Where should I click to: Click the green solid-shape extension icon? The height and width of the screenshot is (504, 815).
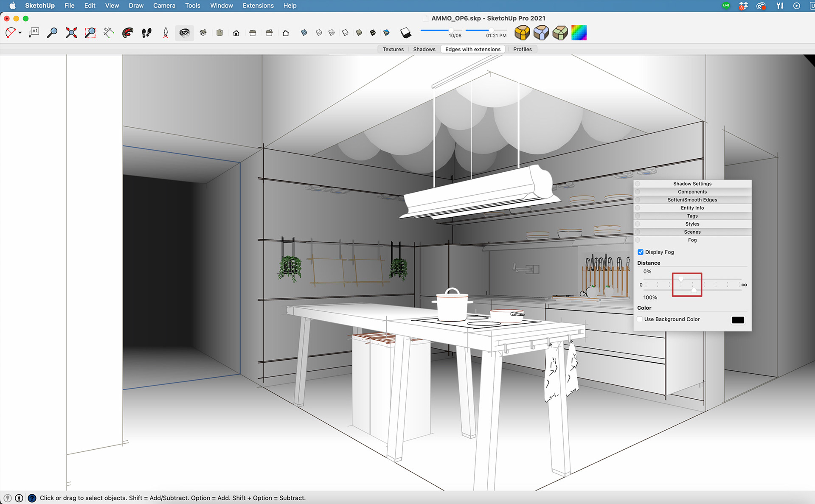click(560, 33)
